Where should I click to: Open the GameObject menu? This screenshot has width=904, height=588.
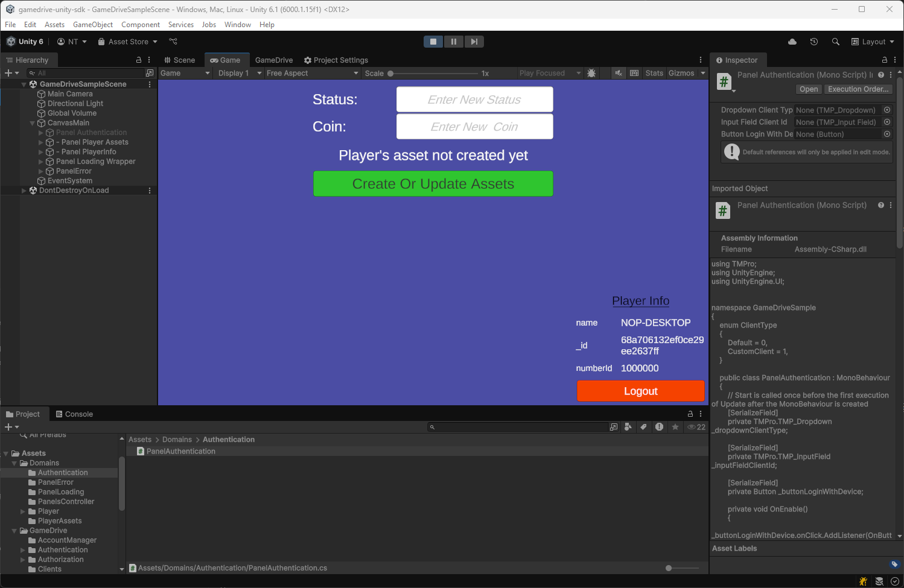93,25
